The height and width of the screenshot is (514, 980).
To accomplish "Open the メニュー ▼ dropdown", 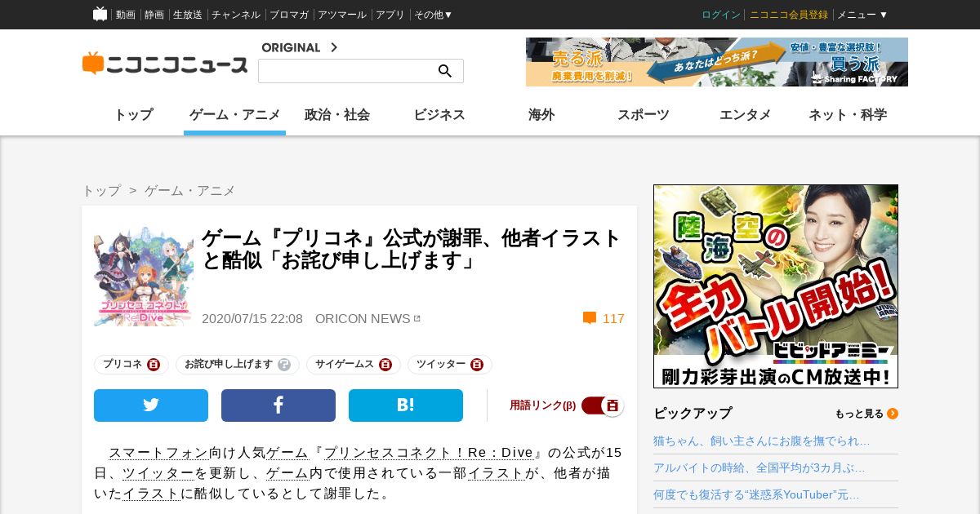I will click(x=862, y=15).
